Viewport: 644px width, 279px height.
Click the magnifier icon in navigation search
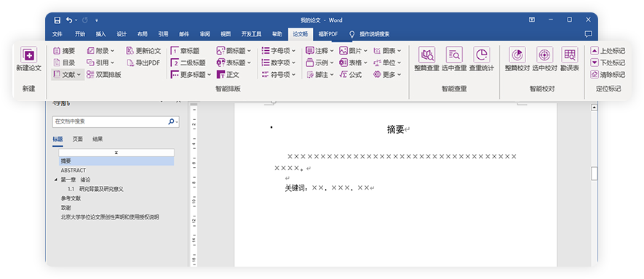click(172, 122)
